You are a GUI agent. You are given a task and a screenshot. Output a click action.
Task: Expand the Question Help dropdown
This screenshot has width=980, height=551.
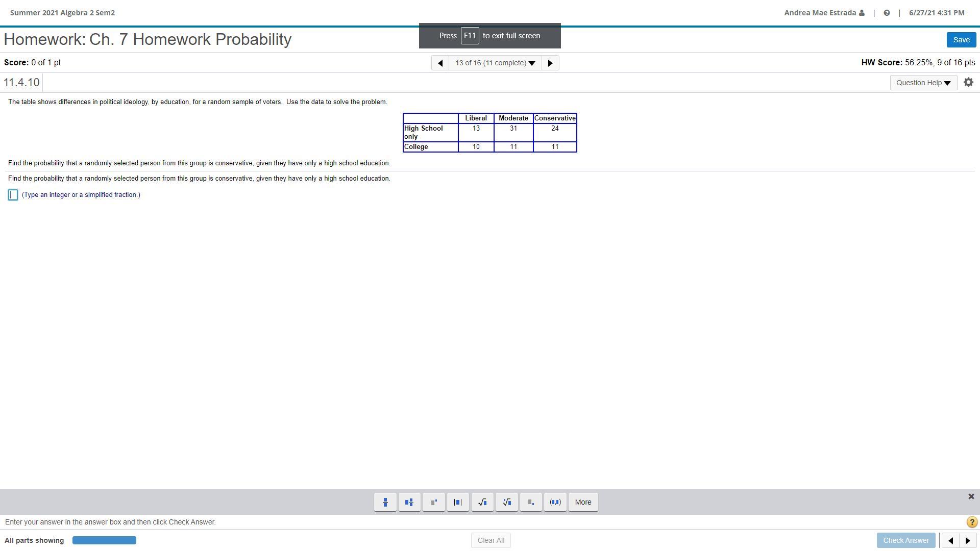[x=923, y=83]
